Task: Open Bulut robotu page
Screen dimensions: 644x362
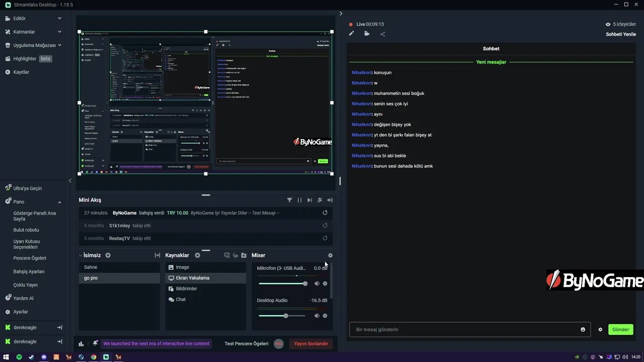Action: pos(26,230)
